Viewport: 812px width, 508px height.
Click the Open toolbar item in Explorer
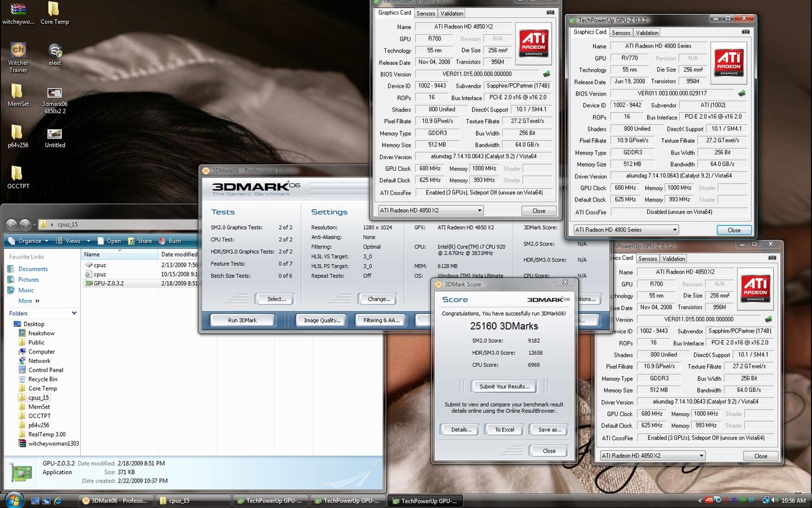point(109,240)
